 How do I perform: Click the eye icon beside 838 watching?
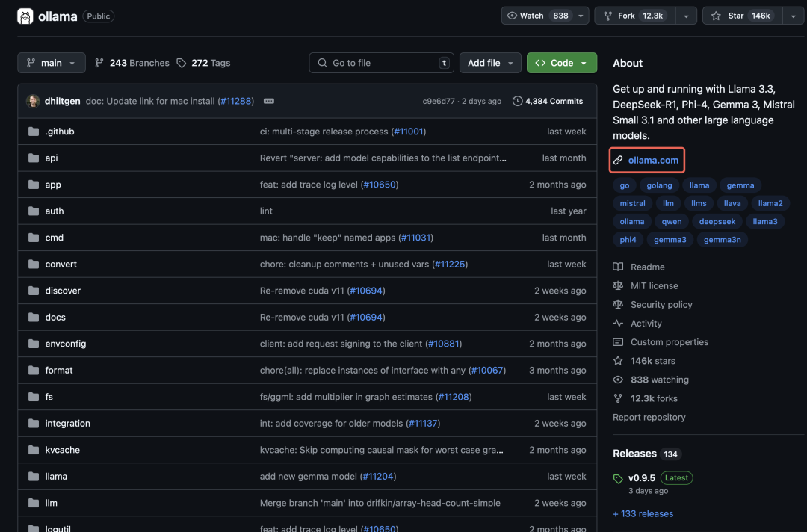click(618, 380)
